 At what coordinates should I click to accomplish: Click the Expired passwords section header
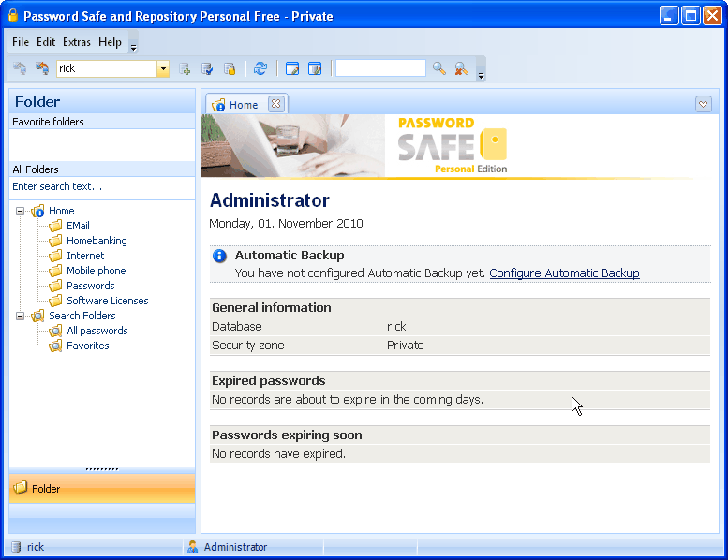[x=460, y=381]
